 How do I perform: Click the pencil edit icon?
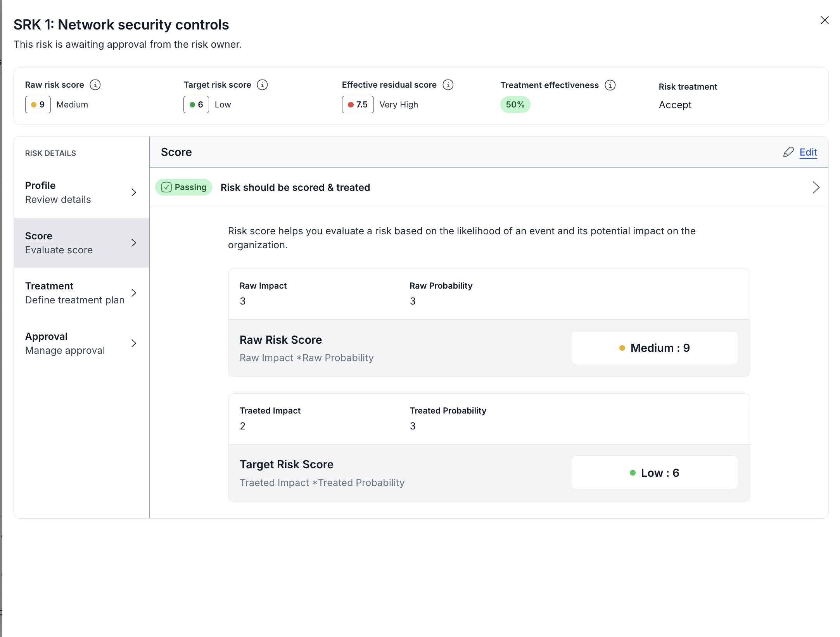[x=788, y=152]
